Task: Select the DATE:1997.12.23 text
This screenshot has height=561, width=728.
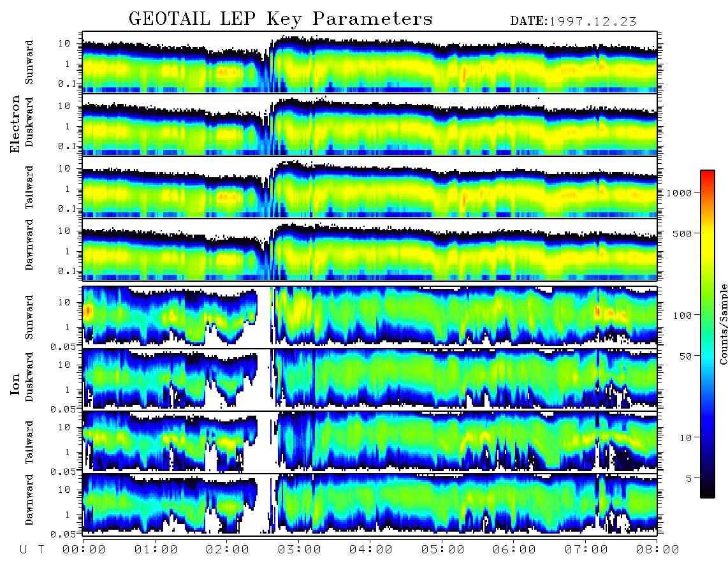Action: tap(573, 22)
